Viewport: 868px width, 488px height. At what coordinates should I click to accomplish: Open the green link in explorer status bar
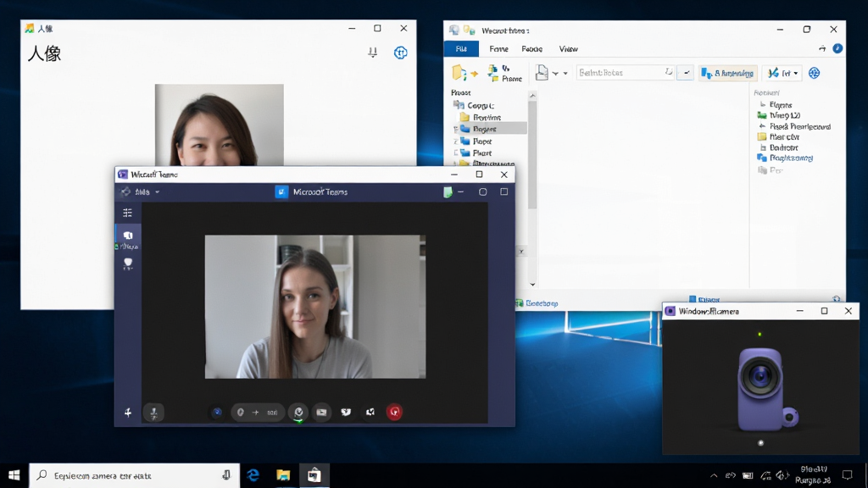coord(537,303)
